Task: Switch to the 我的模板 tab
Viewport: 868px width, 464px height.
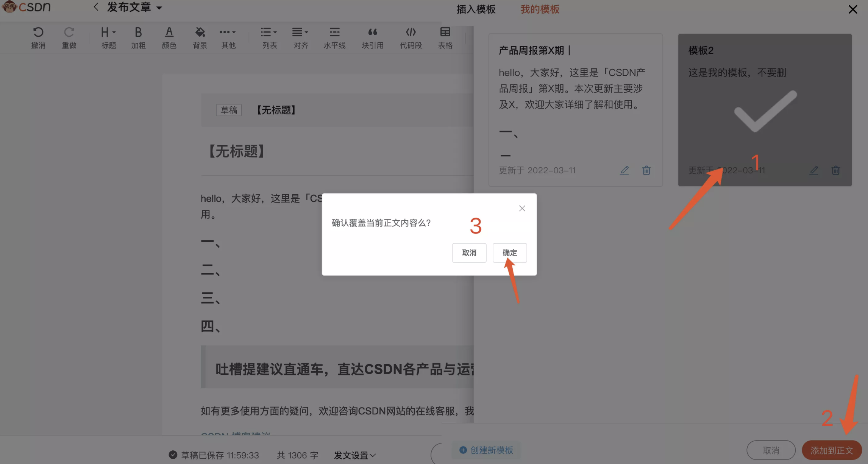Action: coord(539,9)
